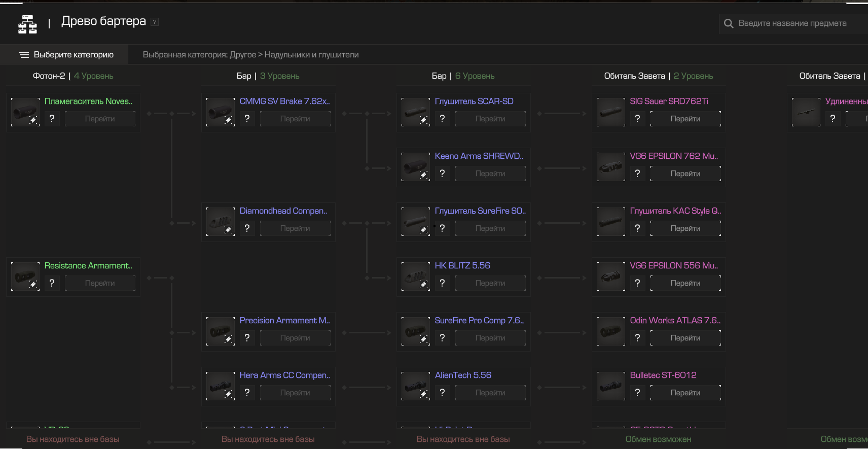Choose the Глушитель SCAR-SD item thumbnail
The width and height of the screenshot is (868, 449).
point(416,112)
